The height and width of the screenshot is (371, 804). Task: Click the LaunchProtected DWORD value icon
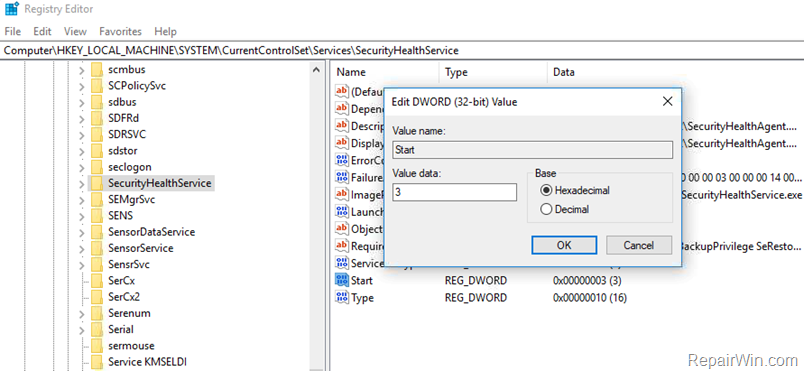coord(341,211)
